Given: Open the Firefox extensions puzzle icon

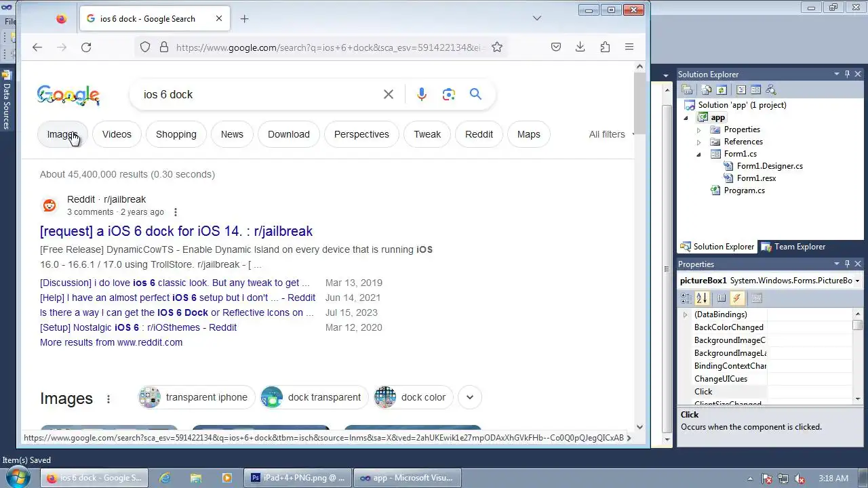Looking at the screenshot, I should tap(605, 47).
